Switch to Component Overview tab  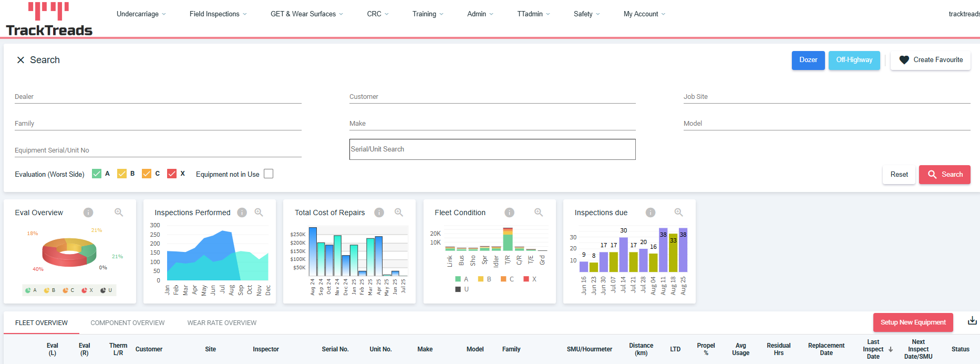pos(127,323)
